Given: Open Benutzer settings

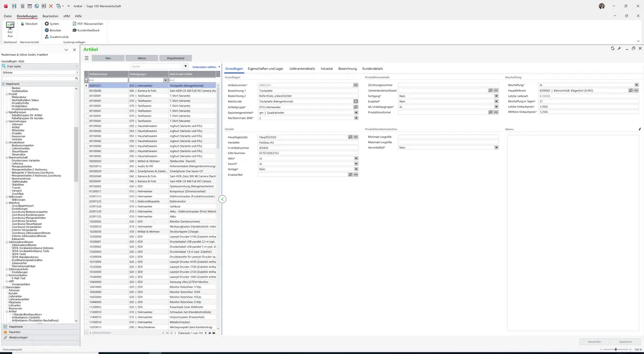Looking at the screenshot, I should coord(53,30).
